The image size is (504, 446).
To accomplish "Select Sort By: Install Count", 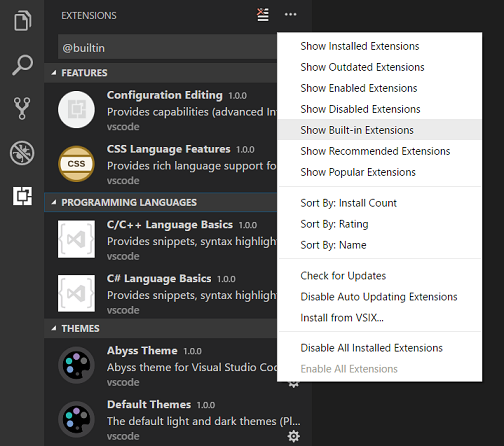I will click(x=379, y=203).
